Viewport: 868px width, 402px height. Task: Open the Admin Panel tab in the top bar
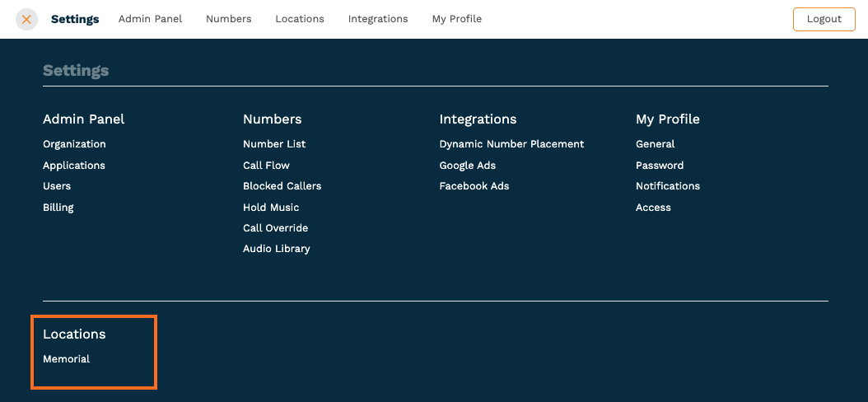coord(150,19)
